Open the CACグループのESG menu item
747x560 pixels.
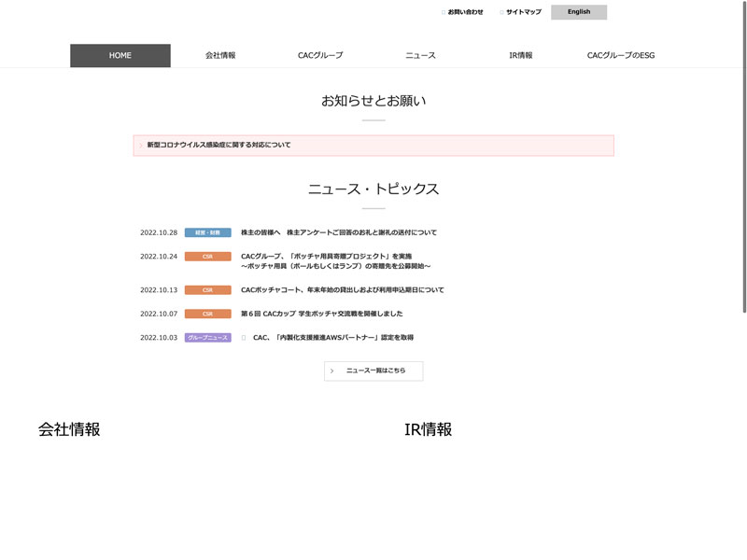pos(621,56)
